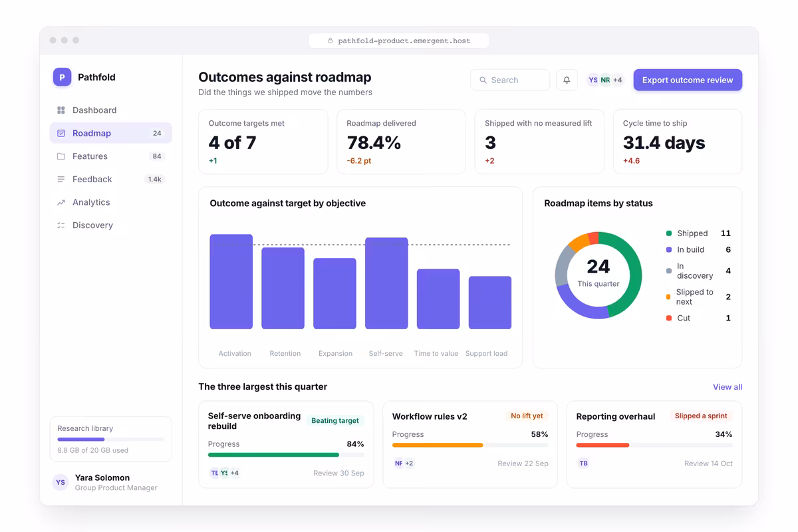Click Reporting overhaul red progress bar
Image resolution: width=798 pixels, height=532 pixels.
[x=602, y=445]
